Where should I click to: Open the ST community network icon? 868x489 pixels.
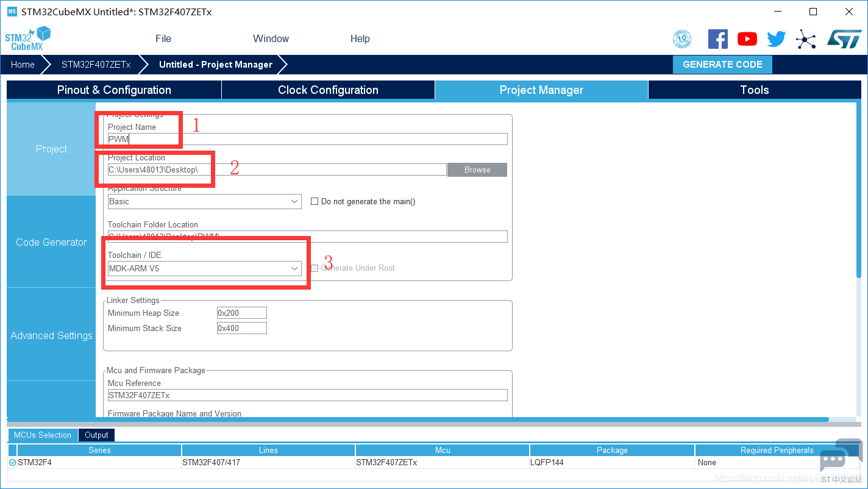(806, 40)
